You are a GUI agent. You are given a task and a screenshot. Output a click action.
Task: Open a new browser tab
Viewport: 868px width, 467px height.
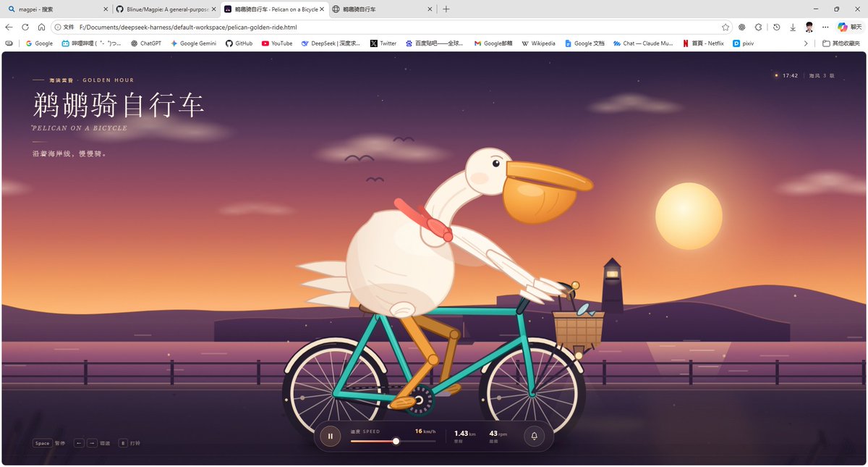tap(446, 9)
